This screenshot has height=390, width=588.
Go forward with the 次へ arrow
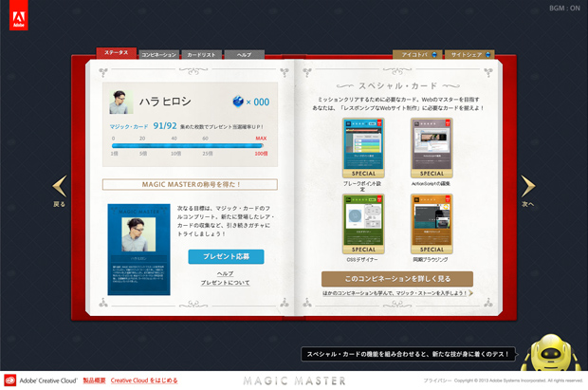point(528,191)
